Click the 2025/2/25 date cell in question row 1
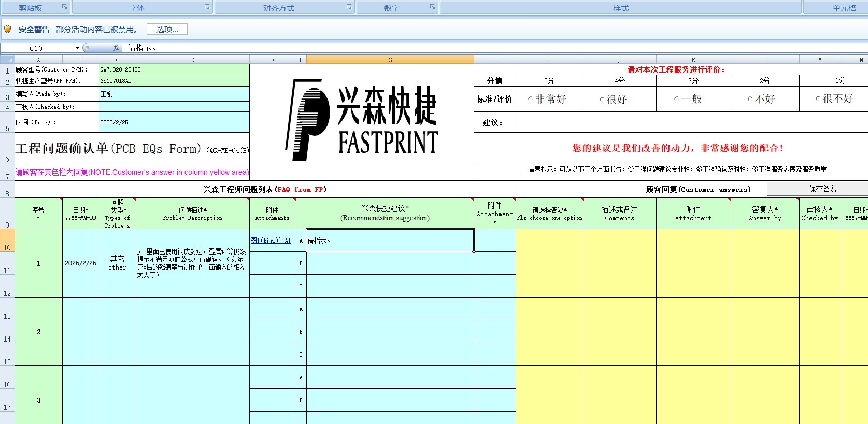868x424 pixels. coord(81,263)
